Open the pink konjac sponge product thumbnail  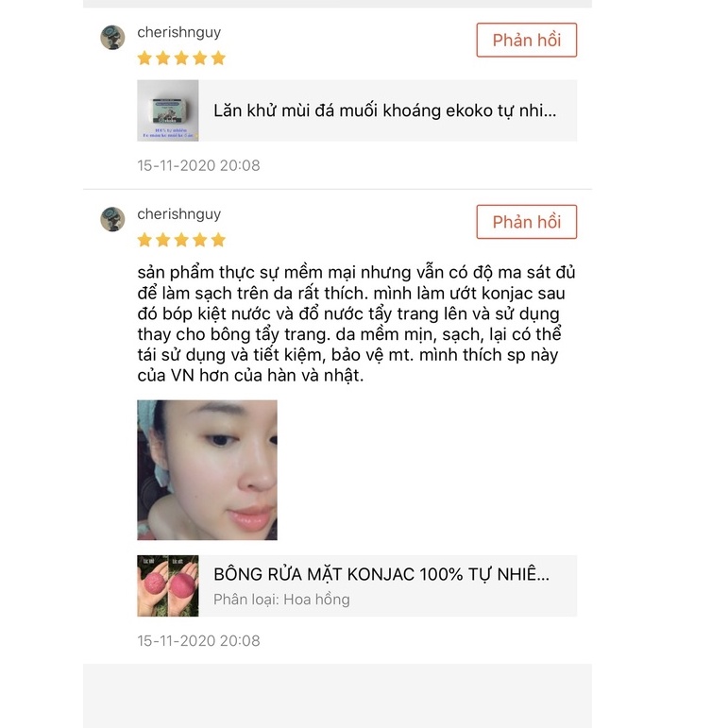coord(168,586)
